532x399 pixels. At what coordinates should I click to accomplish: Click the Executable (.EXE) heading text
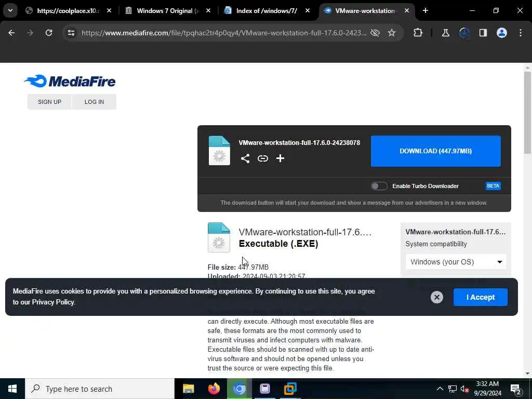click(278, 244)
